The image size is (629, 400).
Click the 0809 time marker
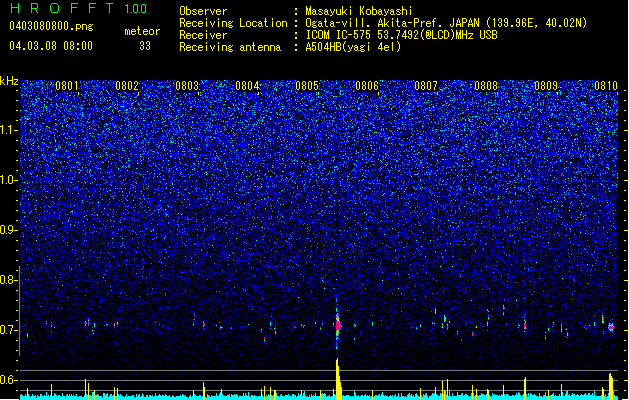(x=546, y=86)
